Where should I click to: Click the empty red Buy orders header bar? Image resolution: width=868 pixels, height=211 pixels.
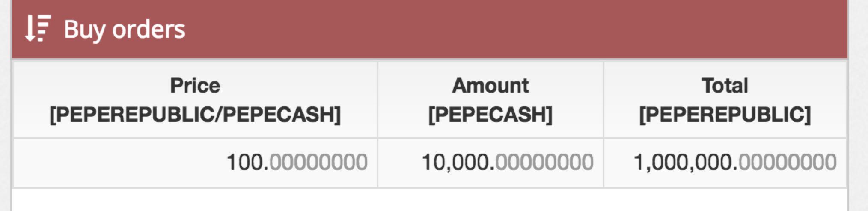[514, 29]
